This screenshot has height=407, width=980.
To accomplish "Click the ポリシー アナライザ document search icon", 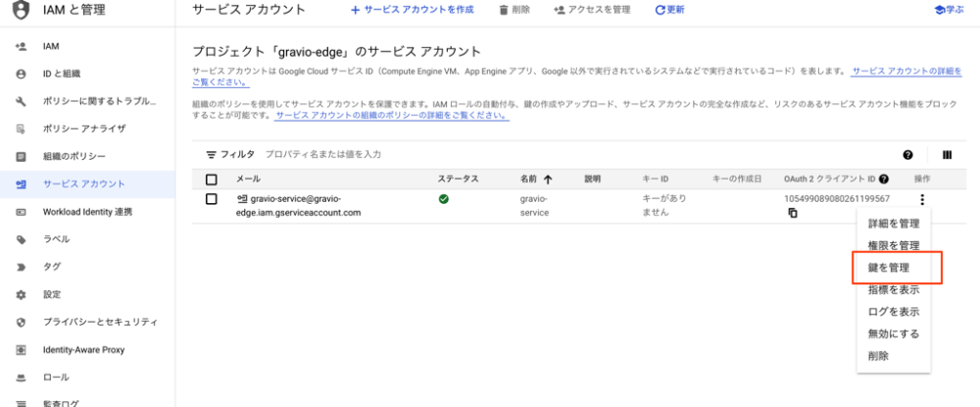I will tap(21, 129).
